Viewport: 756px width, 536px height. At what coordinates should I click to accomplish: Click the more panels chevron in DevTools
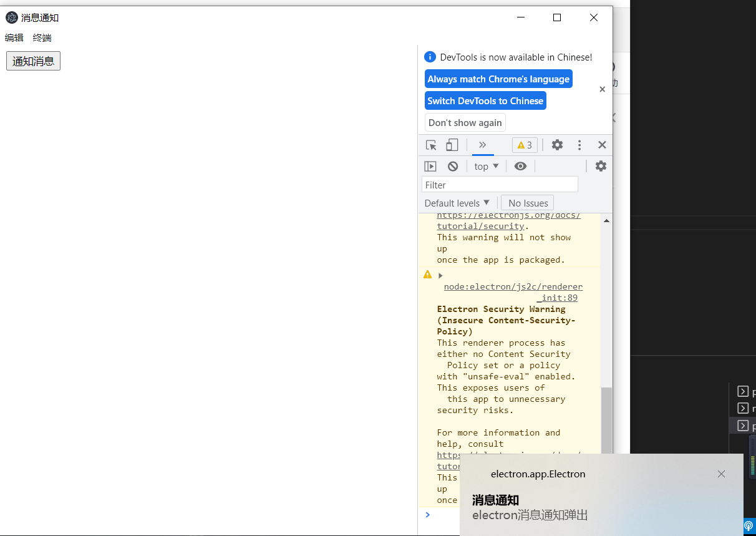click(x=482, y=145)
